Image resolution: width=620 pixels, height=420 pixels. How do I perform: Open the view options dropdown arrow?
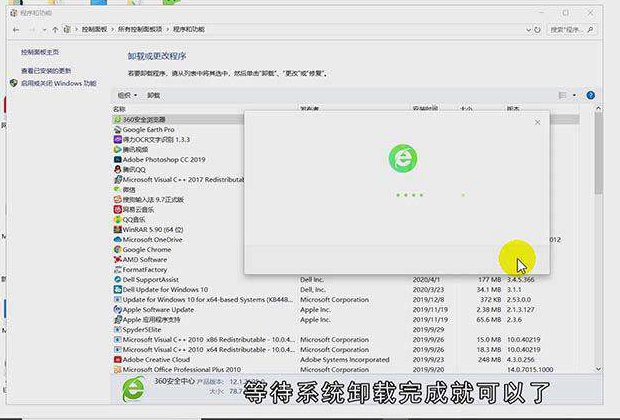(574, 95)
